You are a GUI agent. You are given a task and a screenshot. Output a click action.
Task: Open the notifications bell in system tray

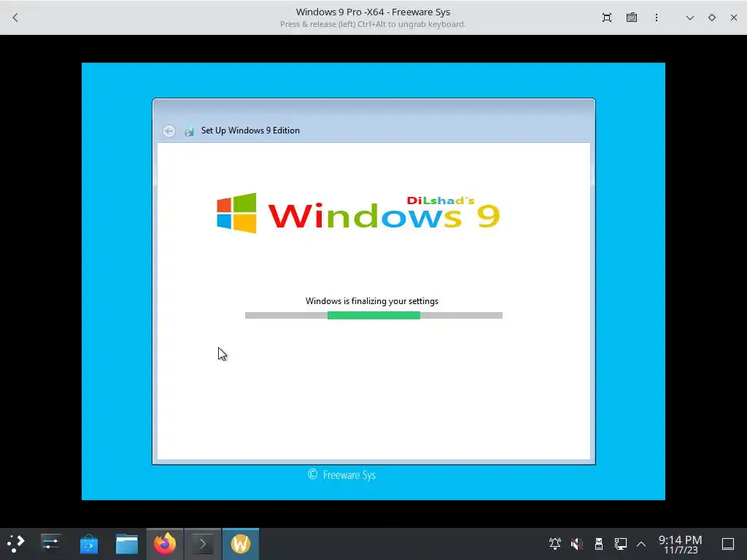(x=555, y=544)
